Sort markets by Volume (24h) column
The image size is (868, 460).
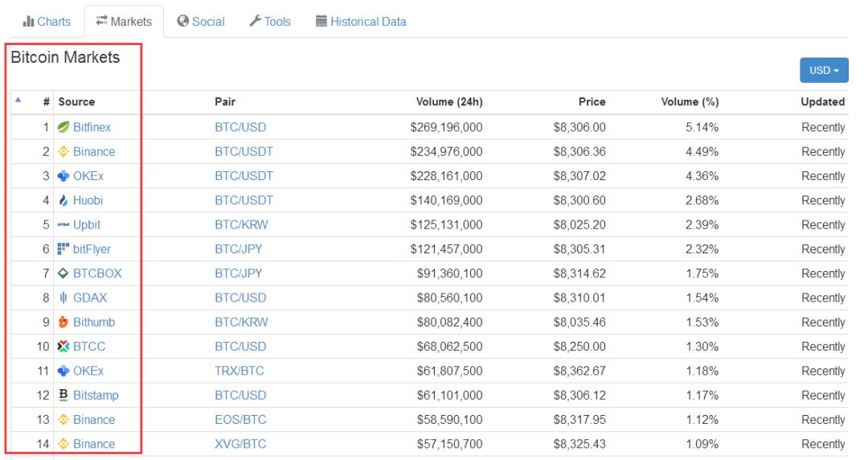[x=448, y=101]
